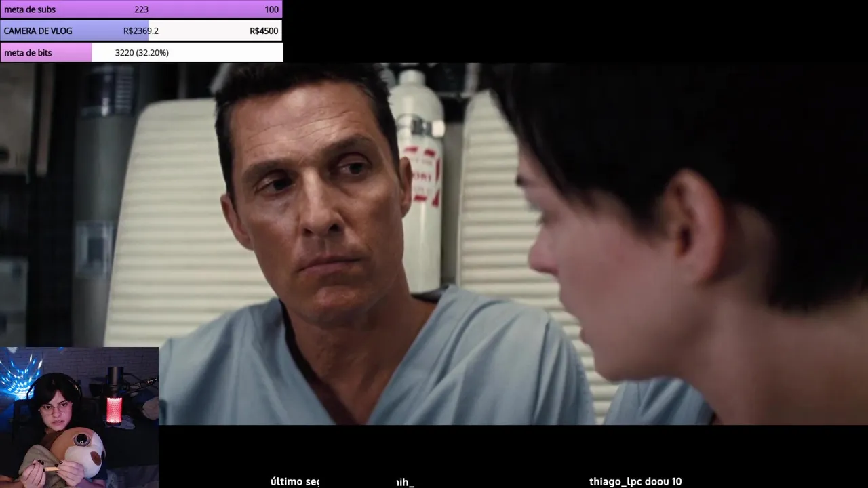The image size is (868, 488).
Task: Click the 'thiago_lpc doou 10' ticker text
Action: pos(635,481)
